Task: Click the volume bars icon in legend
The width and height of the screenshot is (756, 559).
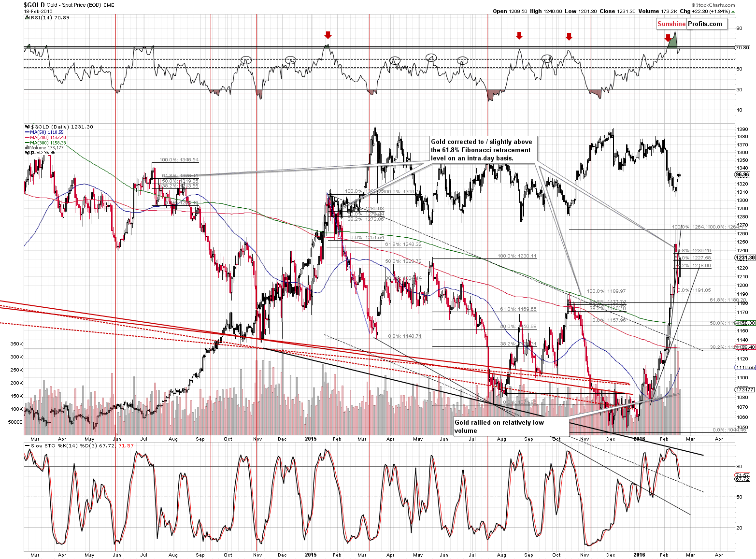Action: coord(27,148)
